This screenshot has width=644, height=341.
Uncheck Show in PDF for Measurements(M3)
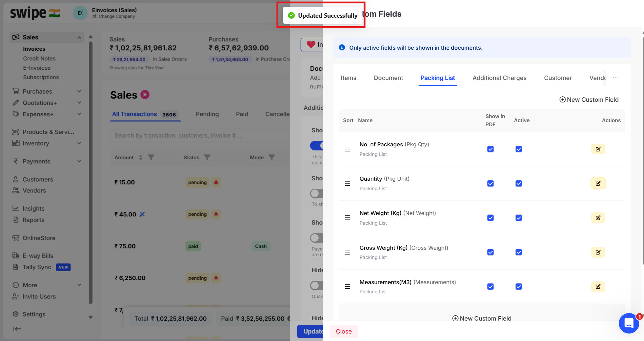(490, 287)
